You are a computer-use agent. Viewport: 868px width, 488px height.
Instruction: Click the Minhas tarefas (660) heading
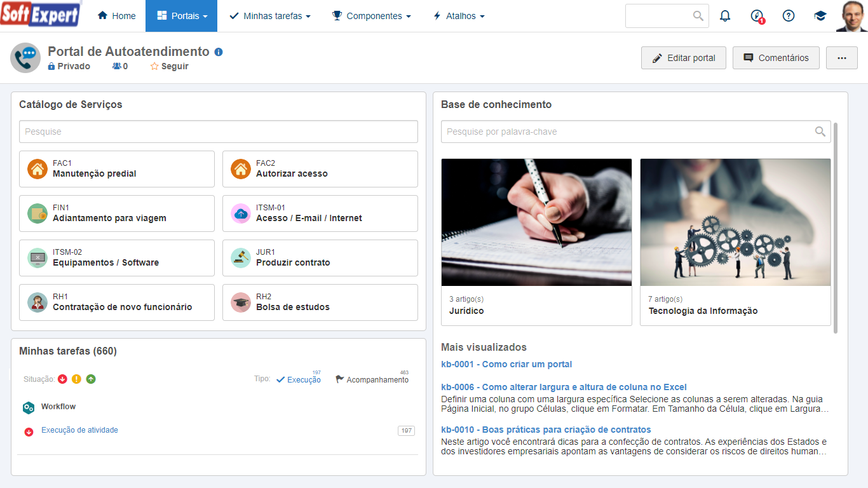(x=68, y=351)
